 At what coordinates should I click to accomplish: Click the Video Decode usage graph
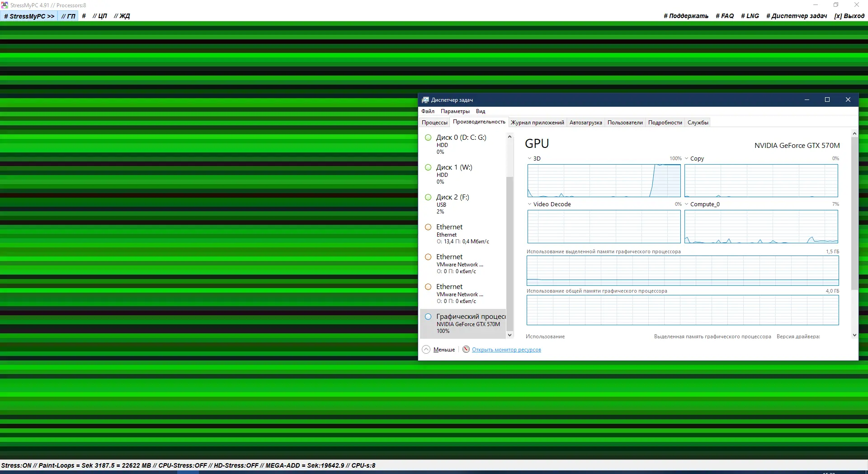tap(604, 227)
